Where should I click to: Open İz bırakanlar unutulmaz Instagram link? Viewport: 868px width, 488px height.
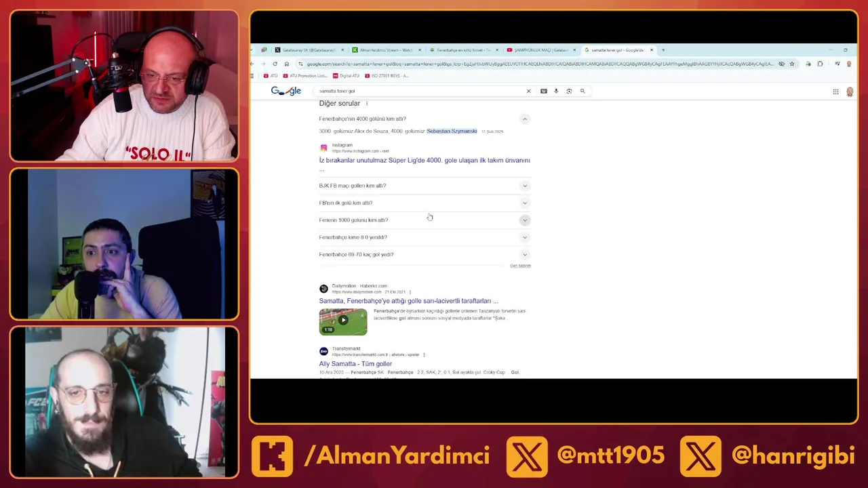tap(425, 161)
